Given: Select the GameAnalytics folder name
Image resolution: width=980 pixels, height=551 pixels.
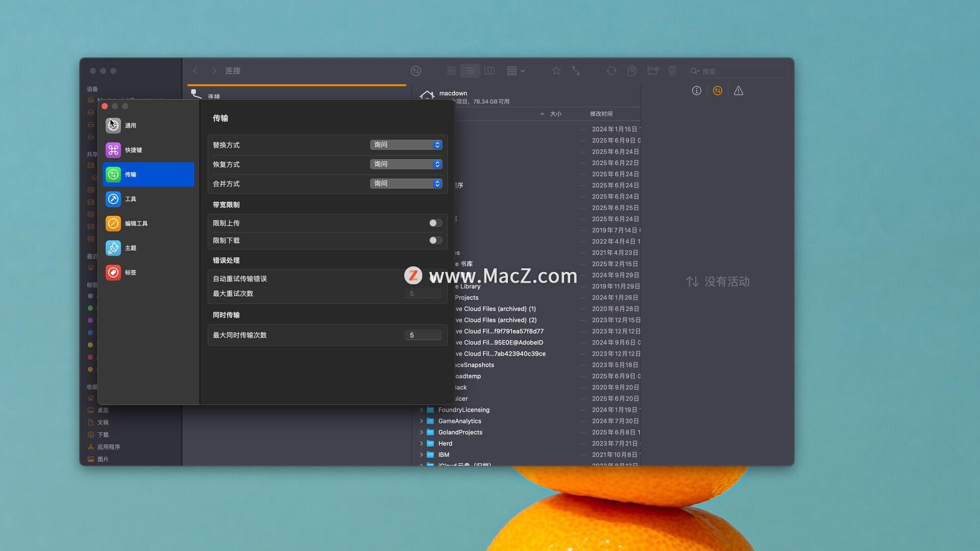Looking at the screenshot, I should coord(459,421).
